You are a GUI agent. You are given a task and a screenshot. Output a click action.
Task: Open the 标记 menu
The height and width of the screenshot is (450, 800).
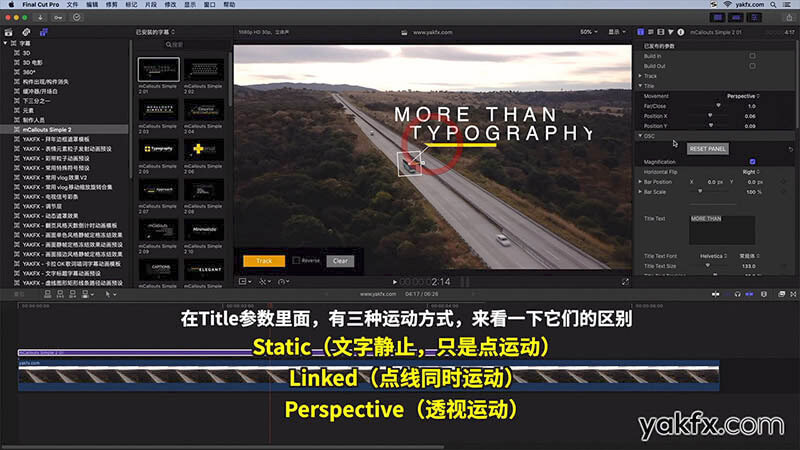[131, 5]
